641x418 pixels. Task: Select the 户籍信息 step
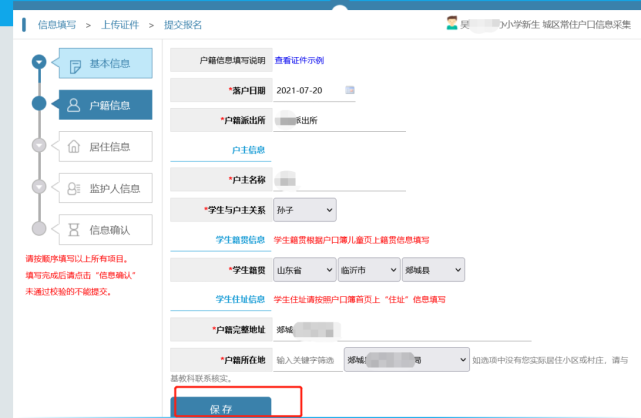point(105,105)
